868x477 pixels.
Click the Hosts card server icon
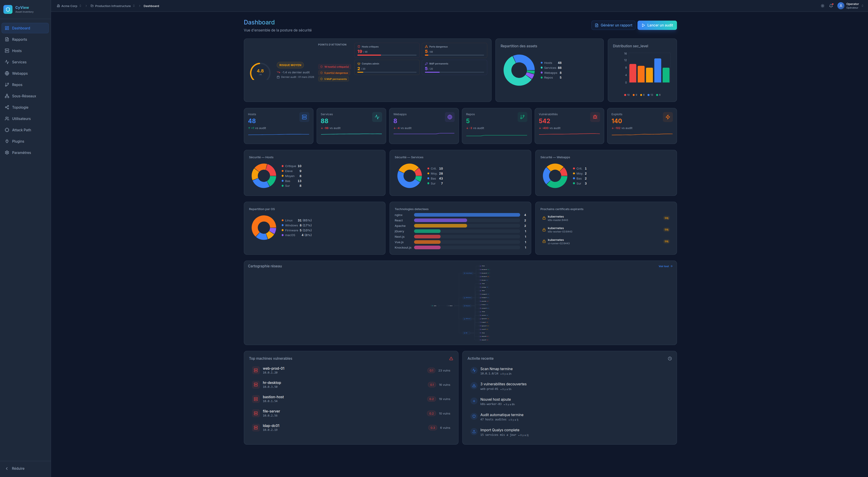[x=304, y=117]
